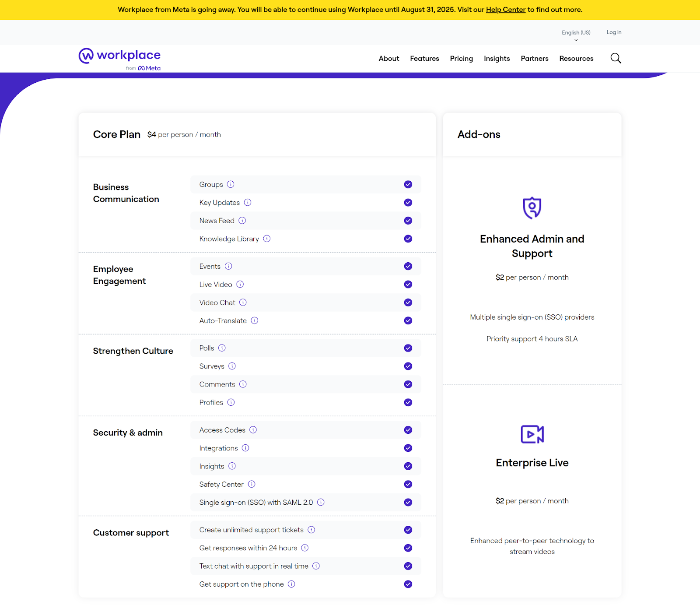The width and height of the screenshot is (700, 612).
Task: Show info icon next to Events
Action: pos(228,266)
